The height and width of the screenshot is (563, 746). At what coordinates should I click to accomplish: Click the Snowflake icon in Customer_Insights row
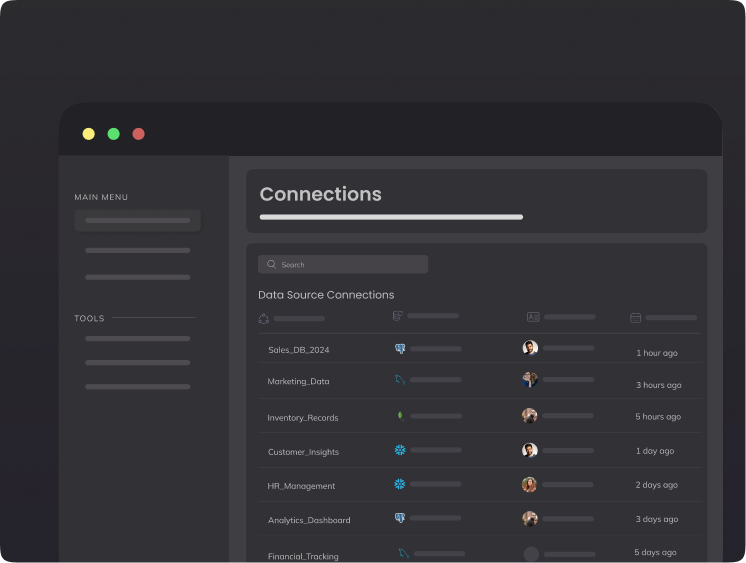[400, 450]
